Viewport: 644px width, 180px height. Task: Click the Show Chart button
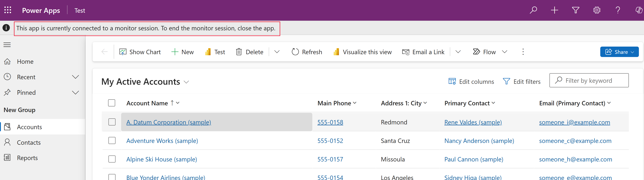pos(140,52)
